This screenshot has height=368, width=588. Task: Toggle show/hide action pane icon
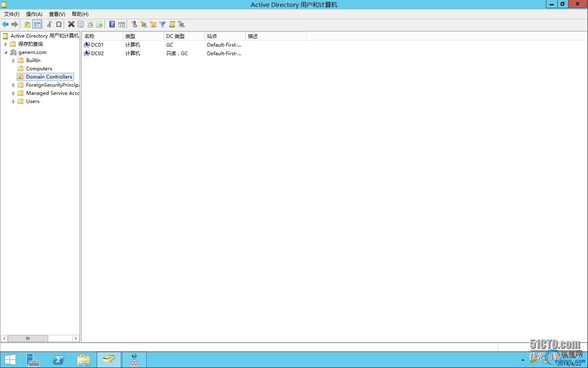tap(121, 25)
